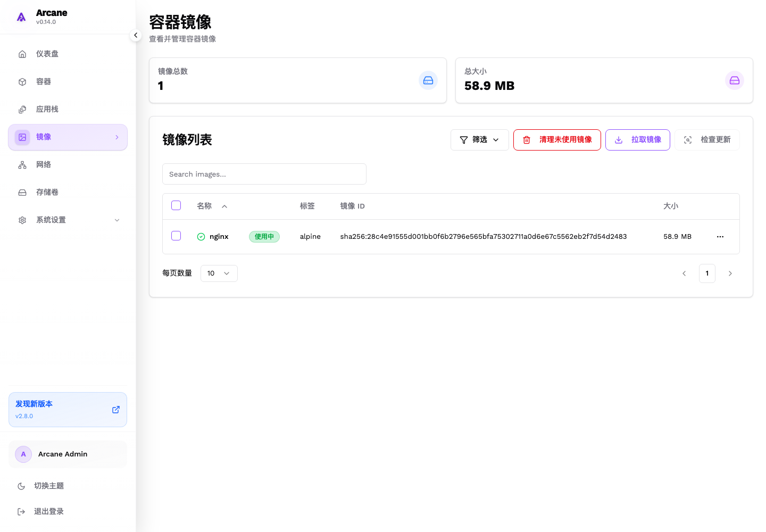The image size is (766, 532).
Task: Click the scan icon in 检查更新 button
Action: (x=688, y=140)
